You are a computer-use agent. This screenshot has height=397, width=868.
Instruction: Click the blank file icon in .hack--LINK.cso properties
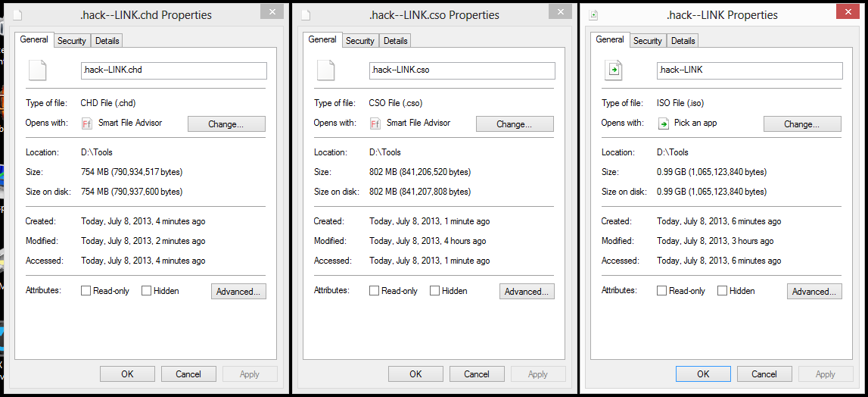tap(325, 70)
